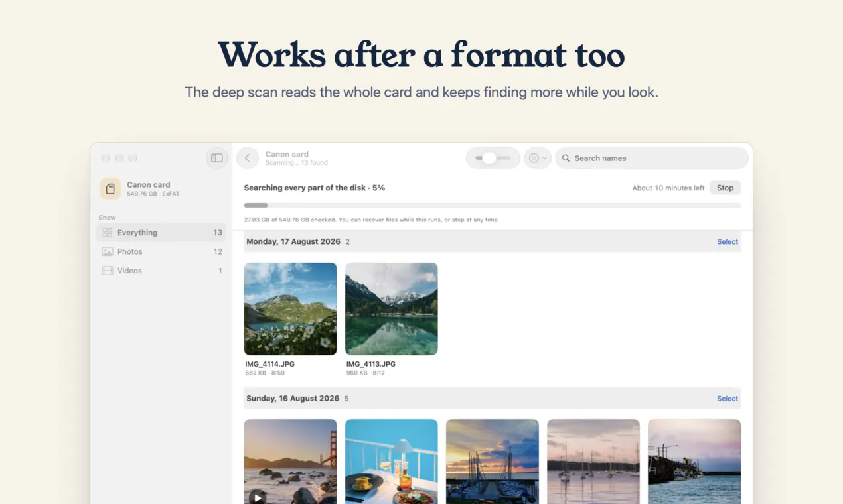Select the Photos picture icon in sidebar

(x=107, y=252)
